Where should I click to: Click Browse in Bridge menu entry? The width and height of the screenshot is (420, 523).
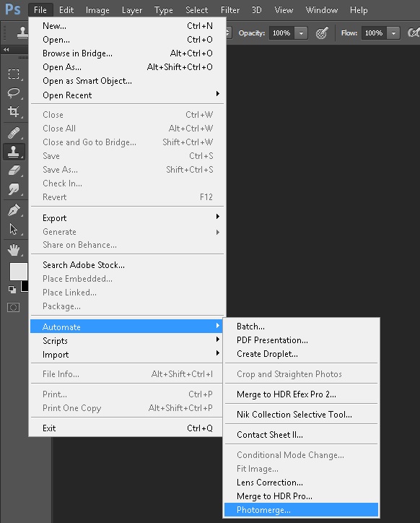[x=77, y=53]
